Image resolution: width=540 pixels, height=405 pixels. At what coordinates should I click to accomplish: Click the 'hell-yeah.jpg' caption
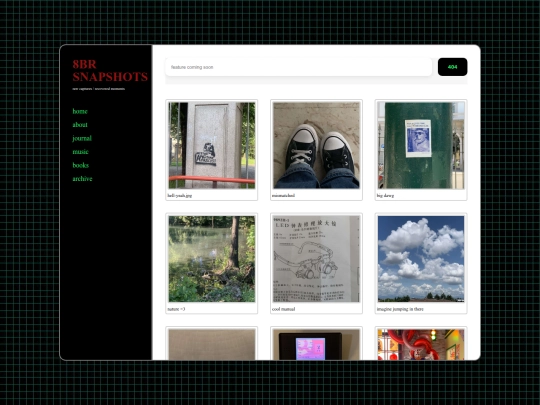click(180, 195)
